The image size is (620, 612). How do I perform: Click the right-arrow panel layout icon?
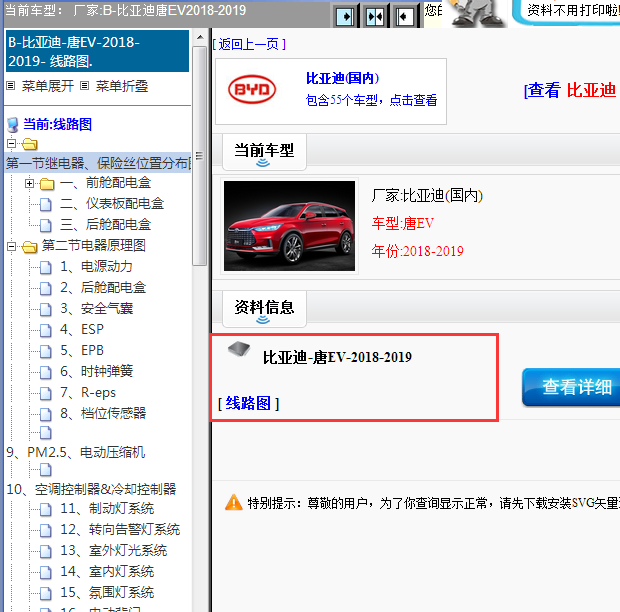point(344,17)
